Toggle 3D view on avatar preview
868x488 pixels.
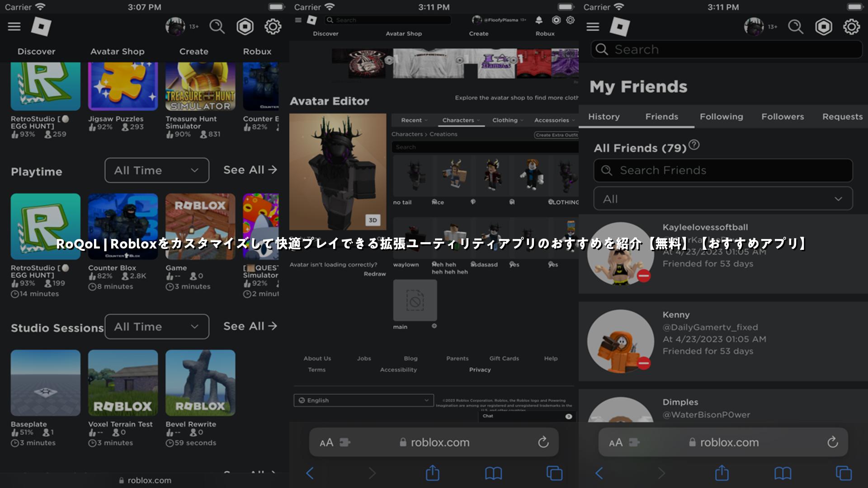click(373, 220)
